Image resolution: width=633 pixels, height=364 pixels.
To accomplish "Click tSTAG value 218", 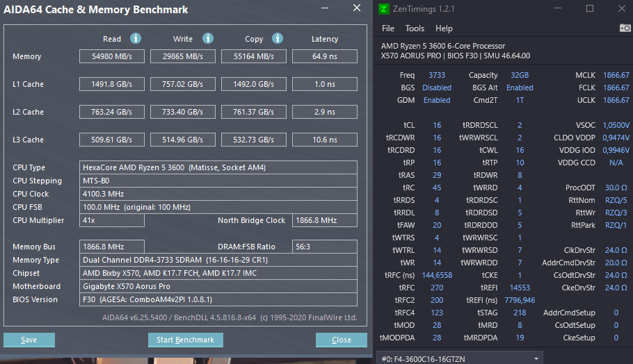I will coord(520,313).
